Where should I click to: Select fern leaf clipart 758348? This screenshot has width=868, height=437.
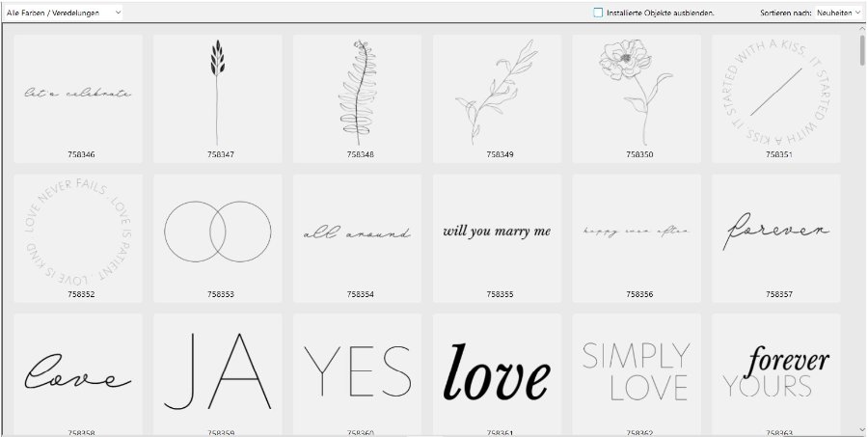357,98
